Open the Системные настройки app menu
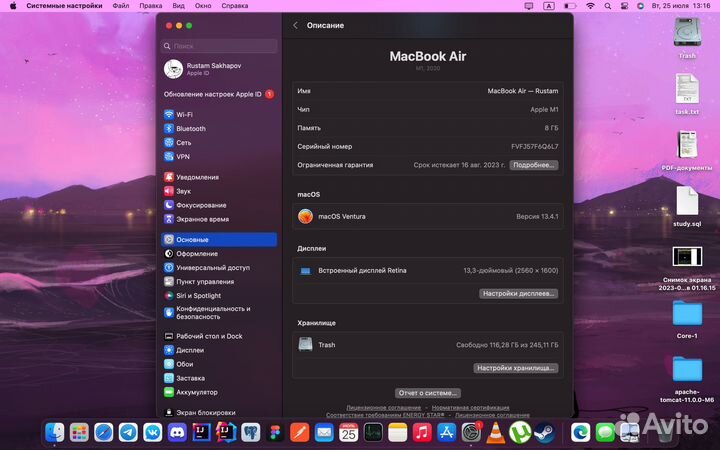720x450 pixels. click(64, 6)
